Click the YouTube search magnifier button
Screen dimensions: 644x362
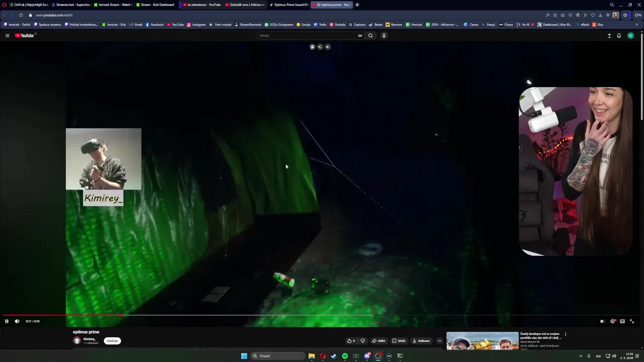(370, 36)
